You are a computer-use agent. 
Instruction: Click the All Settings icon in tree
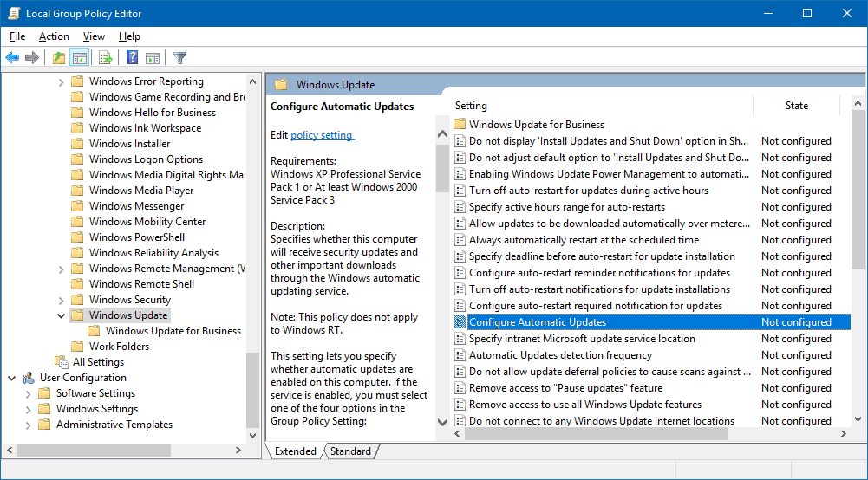62,361
